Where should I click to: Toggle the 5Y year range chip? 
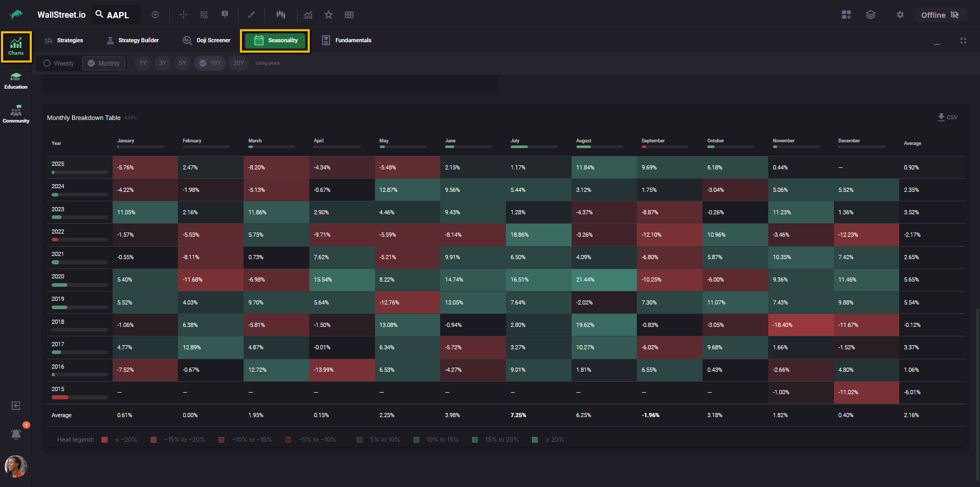(183, 63)
